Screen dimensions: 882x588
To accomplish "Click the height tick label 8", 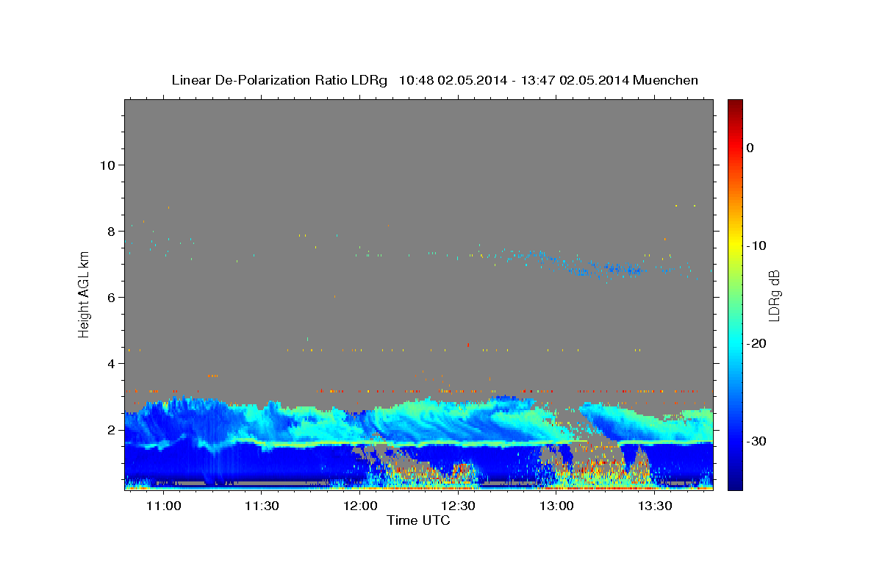I will point(112,231).
